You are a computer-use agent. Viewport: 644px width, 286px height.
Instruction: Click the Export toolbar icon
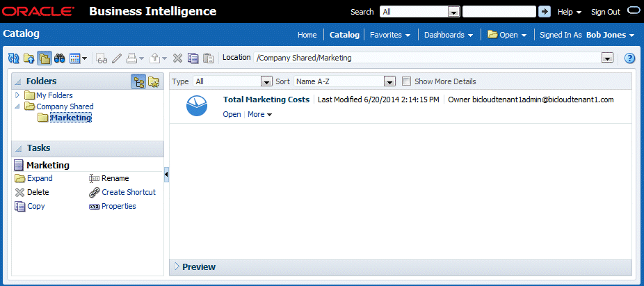pyautogui.click(x=155, y=58)
